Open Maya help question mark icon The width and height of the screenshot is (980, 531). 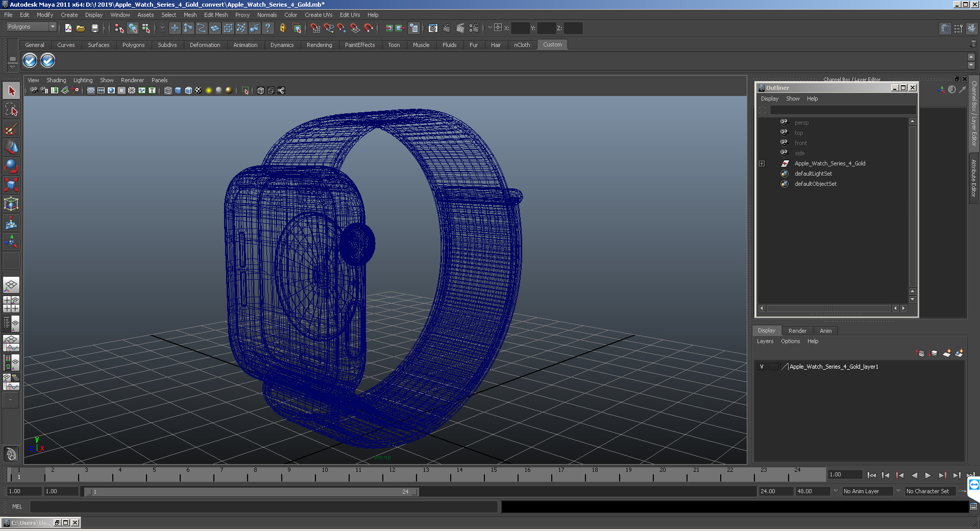point(267,28)
